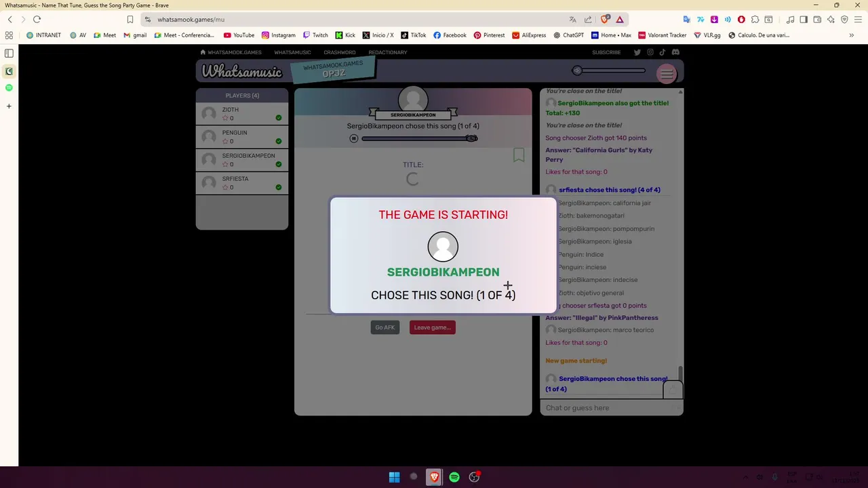Click Brave Shields lion icon in address bar

coord(605,19)
